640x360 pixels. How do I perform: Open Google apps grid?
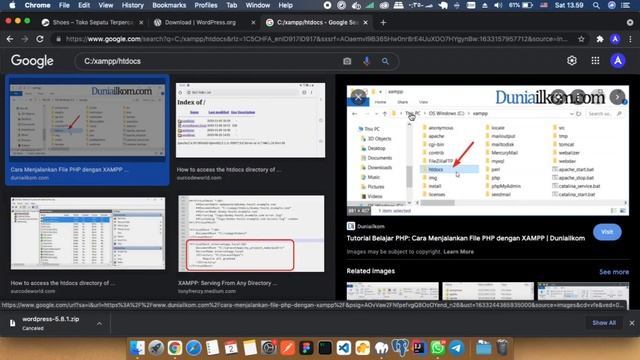(596, 60)
